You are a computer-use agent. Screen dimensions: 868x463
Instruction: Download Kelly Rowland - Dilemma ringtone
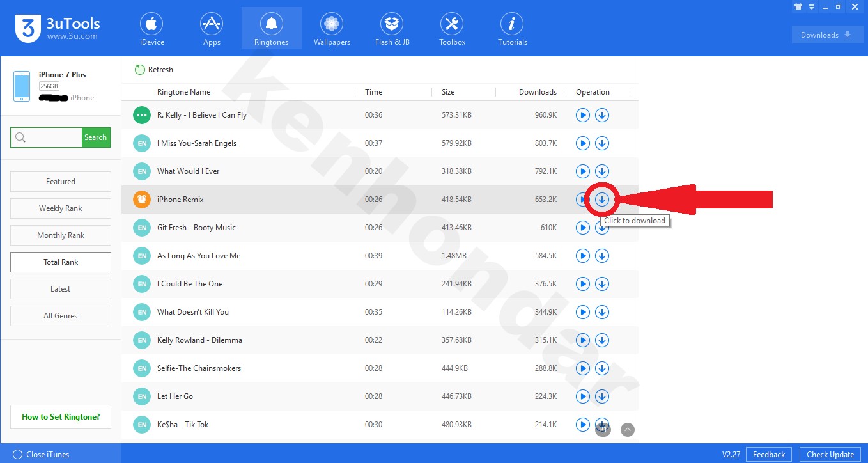602,340
